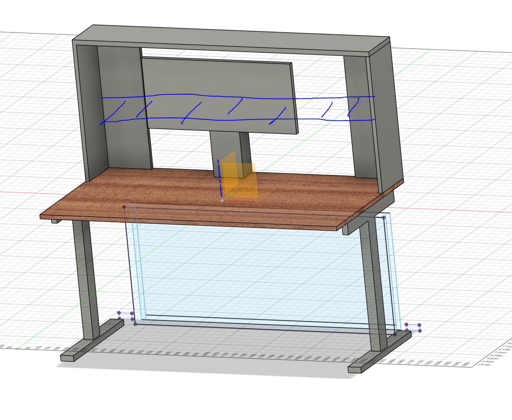Pick the bottom-right corner point of sketch rectangle
The width and height of the screenshot is (512, 420).
tap(395, 334)
